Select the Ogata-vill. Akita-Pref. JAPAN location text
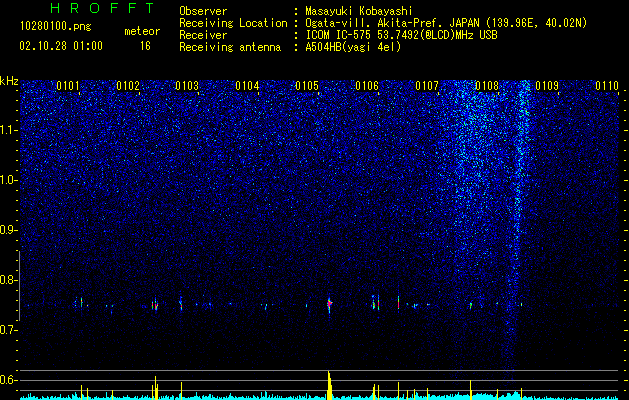Screen dimensions: 629x400 446,24
